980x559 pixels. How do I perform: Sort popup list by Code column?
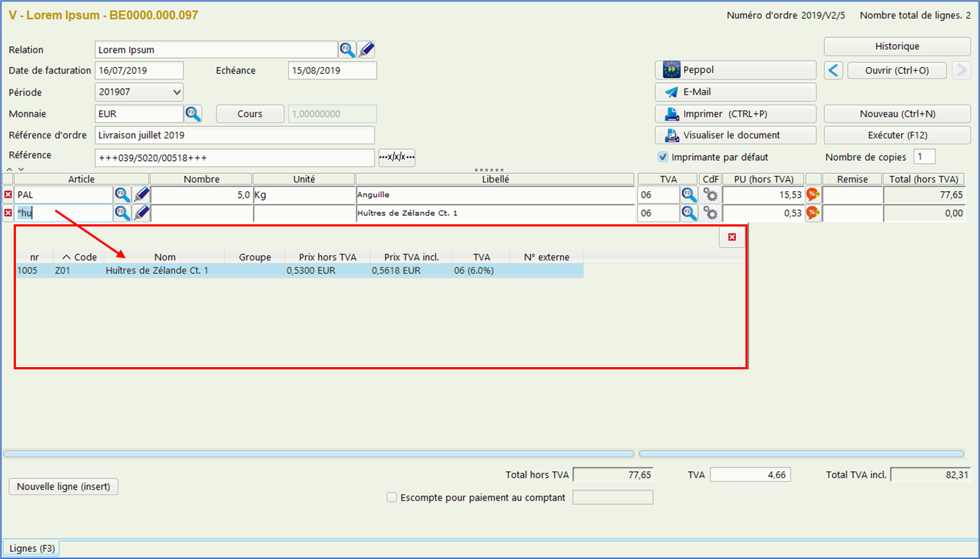click(79, 257)
